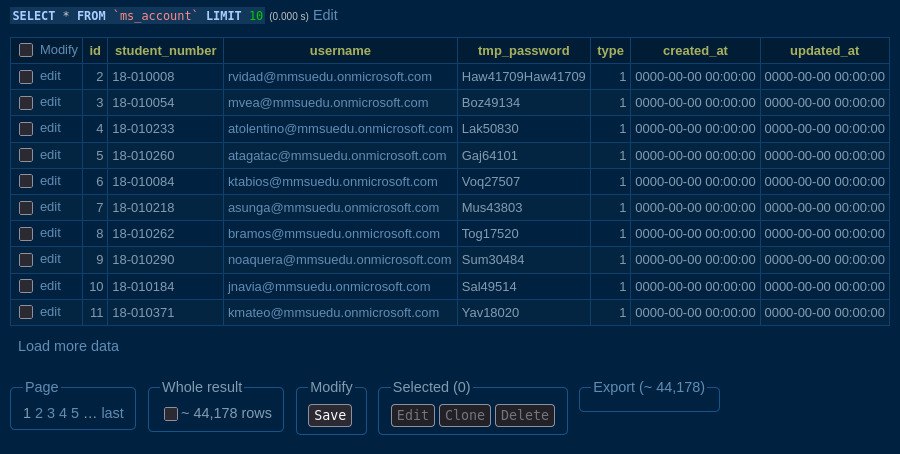Toggle the Modify select-all checkbox in header
900x454 pixels.
26,50
